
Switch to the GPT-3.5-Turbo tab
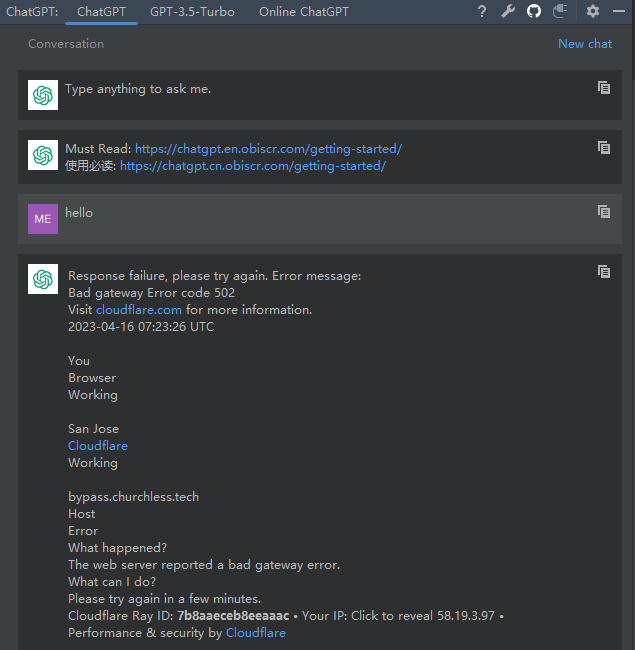pos(192,12)
